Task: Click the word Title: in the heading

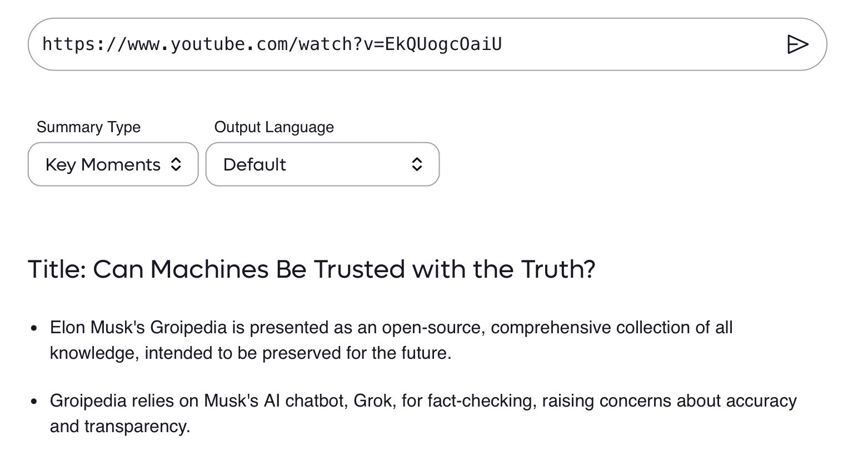Action: pos(57,269)
